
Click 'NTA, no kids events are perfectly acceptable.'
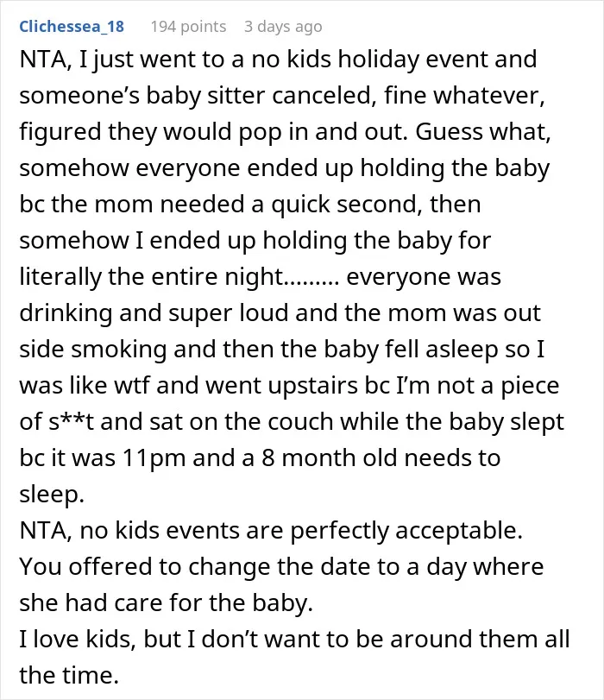point(271,530)
